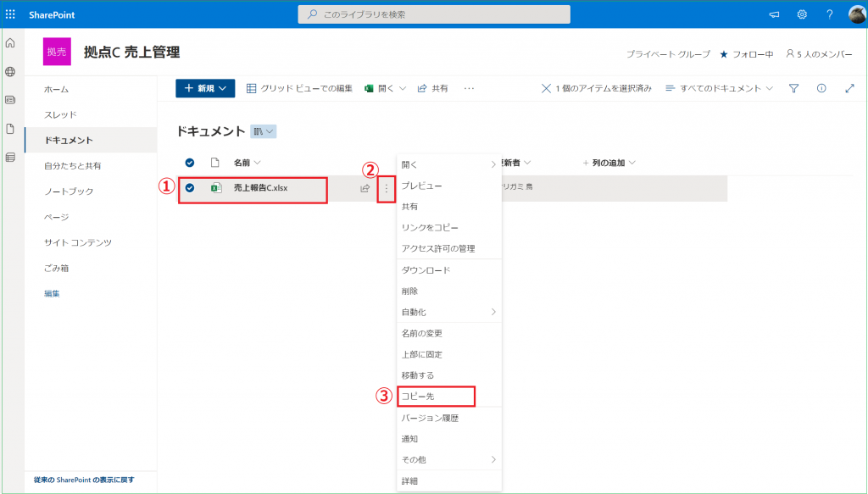Screen dimensions: 868x494
Task: Open the SharePoint app launcher waffle icon
Action: click(x=11, y=14)
